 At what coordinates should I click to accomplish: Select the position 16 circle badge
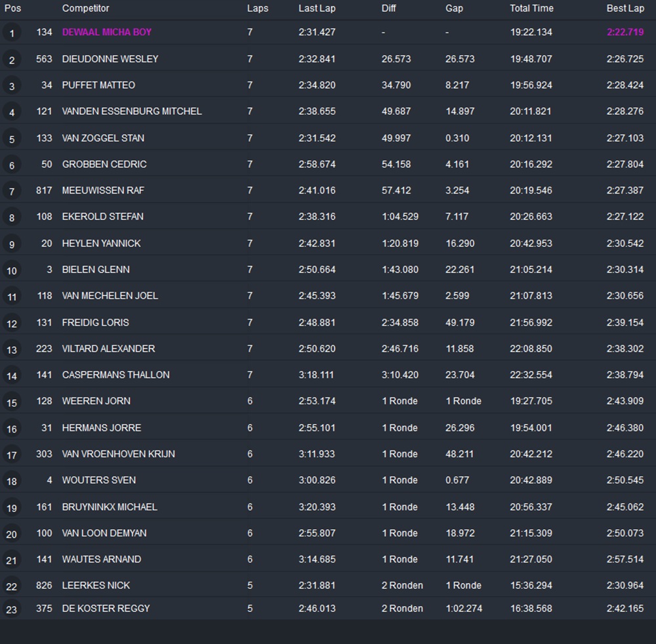pos(11,429)
